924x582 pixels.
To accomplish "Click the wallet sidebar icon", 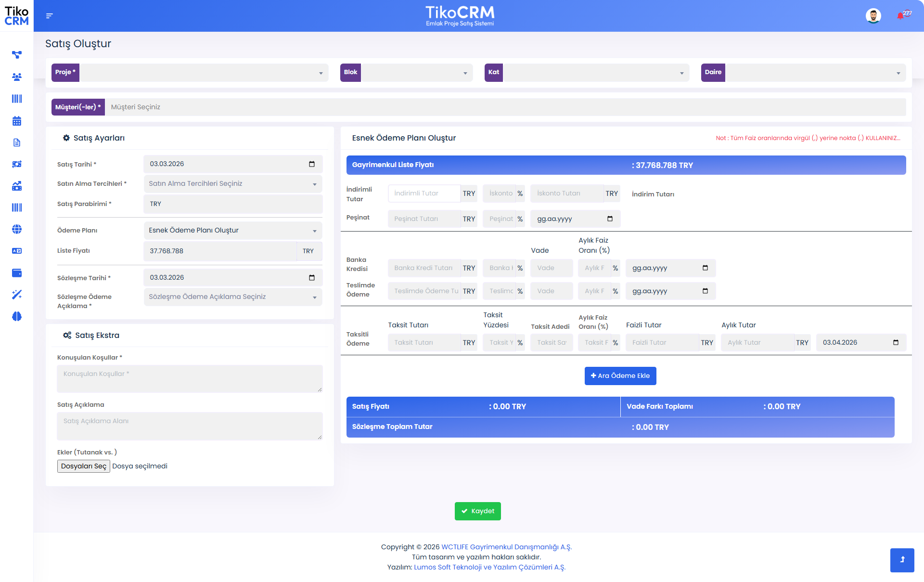I will coord(17,273).
